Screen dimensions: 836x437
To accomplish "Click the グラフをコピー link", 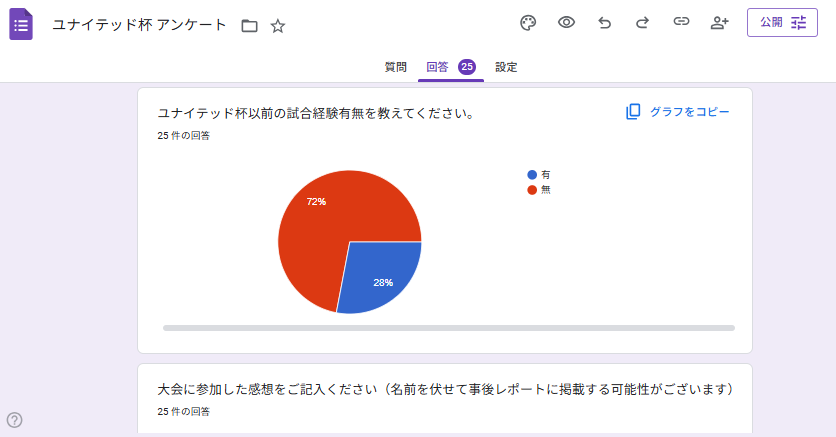I will point(677,112).
